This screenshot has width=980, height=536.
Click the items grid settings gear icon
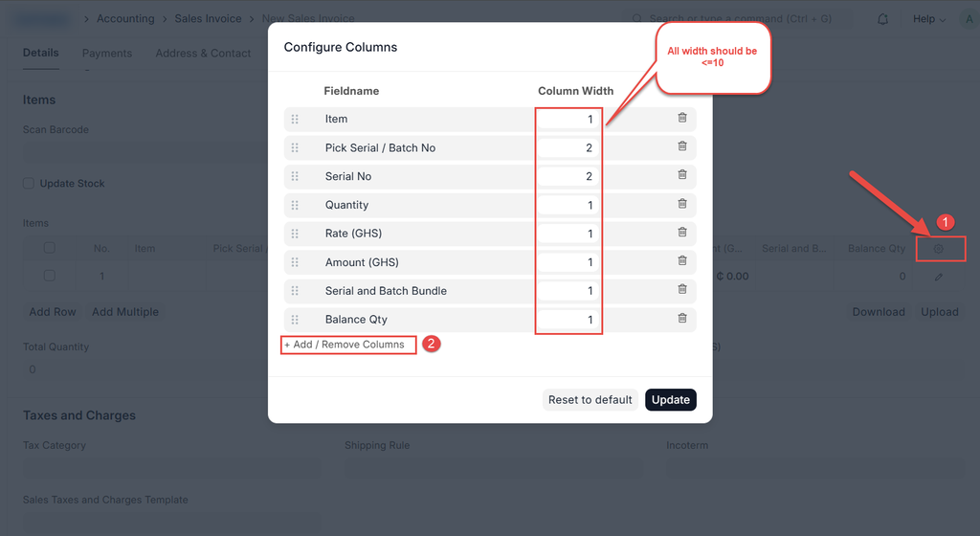point(939,249)
